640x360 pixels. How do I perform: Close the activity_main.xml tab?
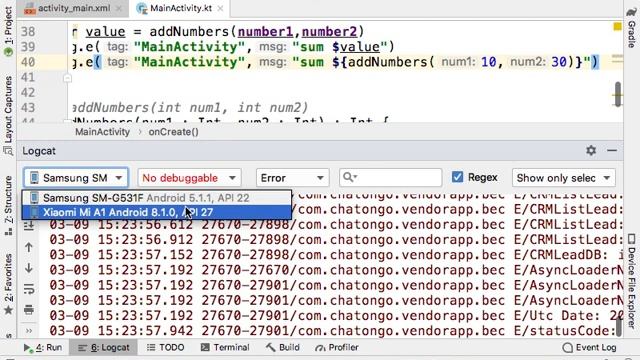tap(118, 9)
